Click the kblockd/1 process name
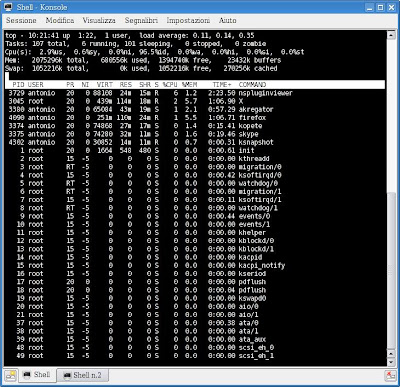Screen dimensions: 400x387 (x=256, y=249)
